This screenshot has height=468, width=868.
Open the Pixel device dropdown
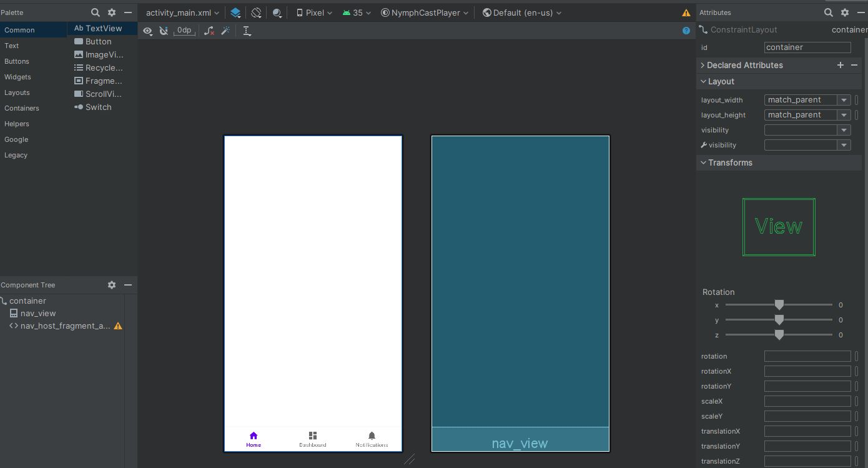coord(314,12)
